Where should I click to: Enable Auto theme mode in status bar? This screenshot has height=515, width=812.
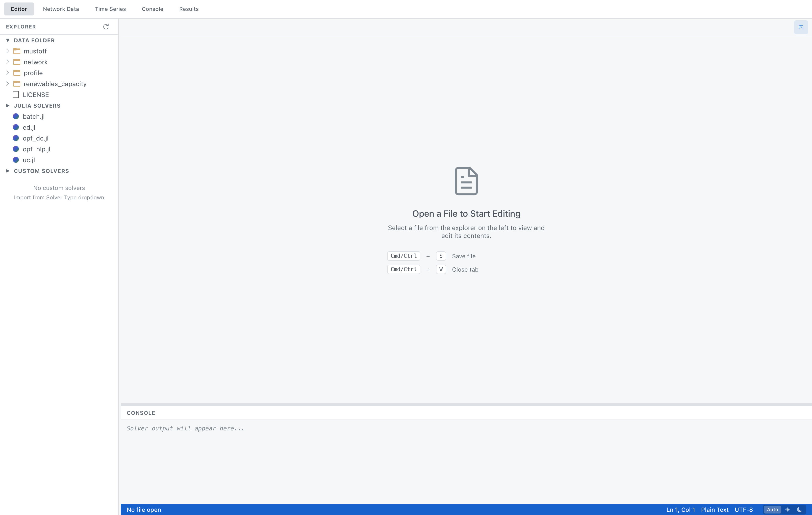click(772, 510)
